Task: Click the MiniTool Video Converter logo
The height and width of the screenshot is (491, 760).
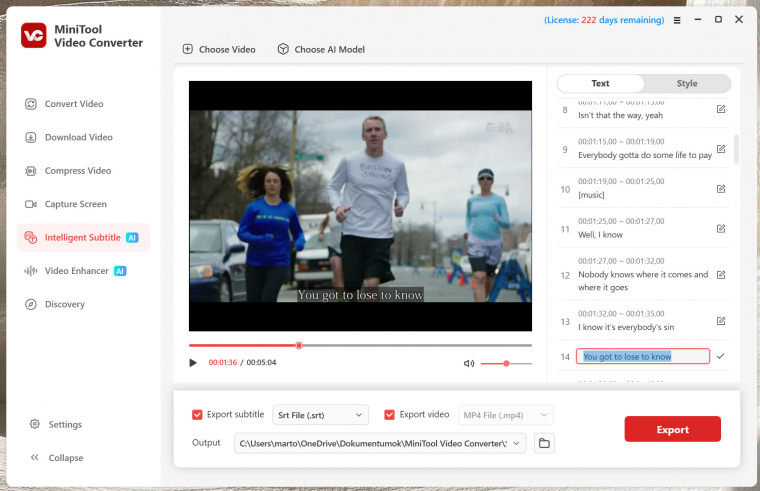Action: [33, 35]
